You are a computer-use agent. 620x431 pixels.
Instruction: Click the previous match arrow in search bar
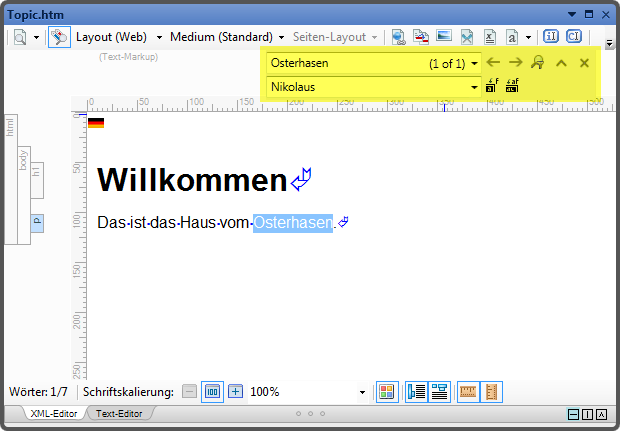[x=493, y=63]
